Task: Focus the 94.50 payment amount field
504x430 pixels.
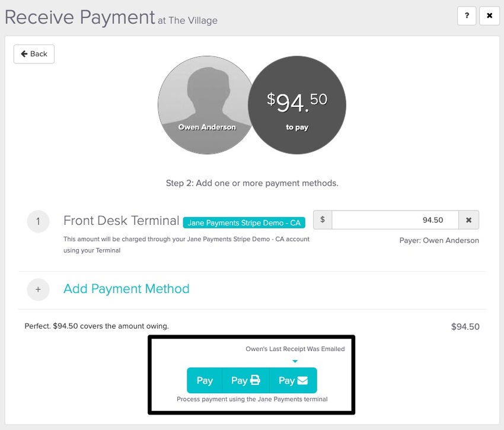Action: click(x=395, y=220)
